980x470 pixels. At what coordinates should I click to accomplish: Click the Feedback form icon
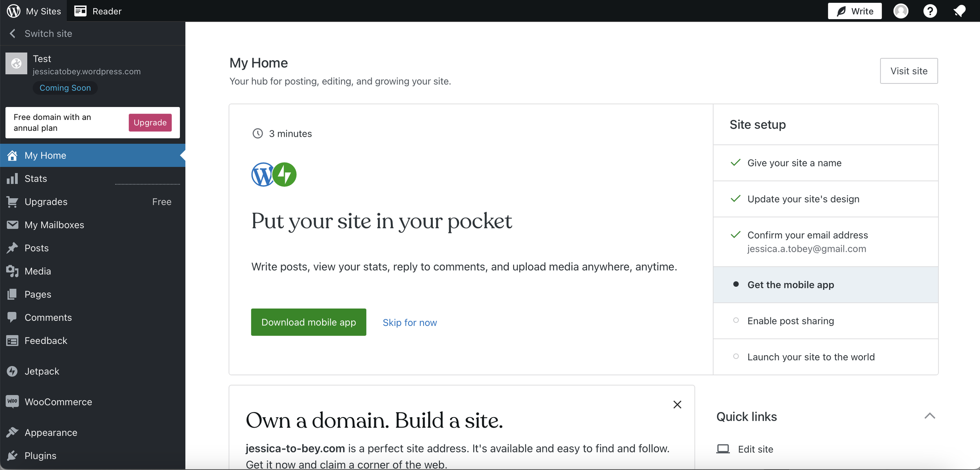click(12, 341)
